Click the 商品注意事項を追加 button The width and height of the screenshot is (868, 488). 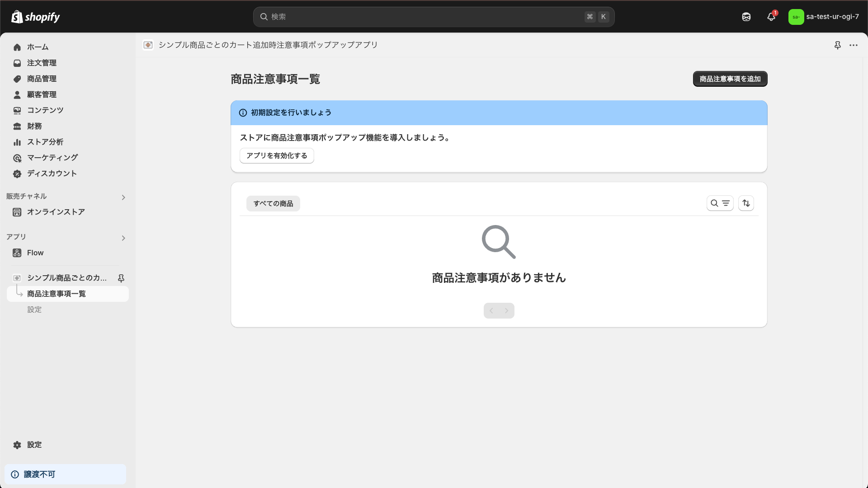(730, 79)
